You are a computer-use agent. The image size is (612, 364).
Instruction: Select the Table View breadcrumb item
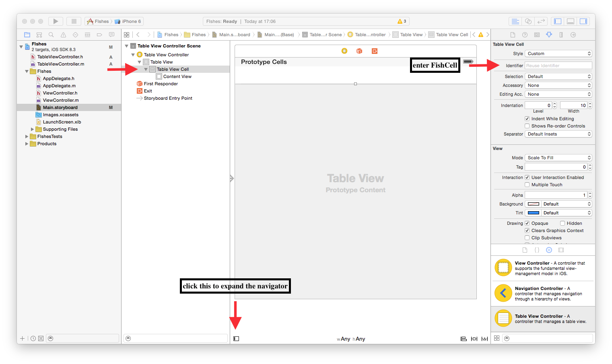pos(411,35)
